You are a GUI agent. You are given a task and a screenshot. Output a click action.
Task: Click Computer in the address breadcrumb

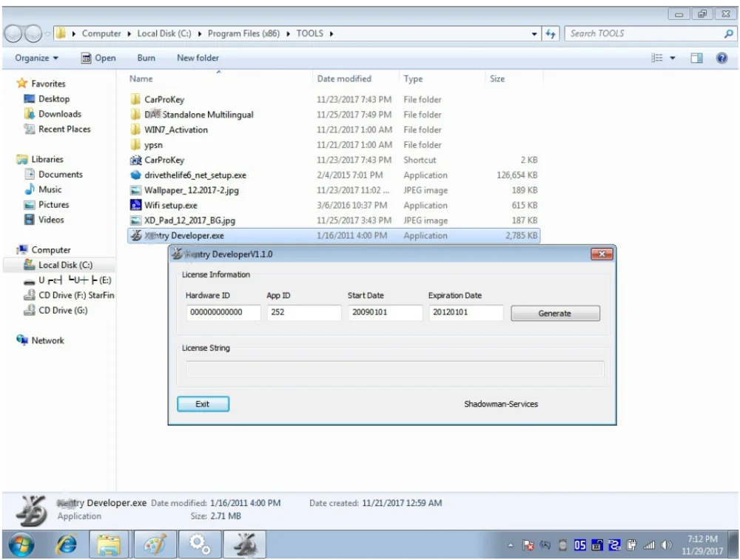[x=101, y=33]
